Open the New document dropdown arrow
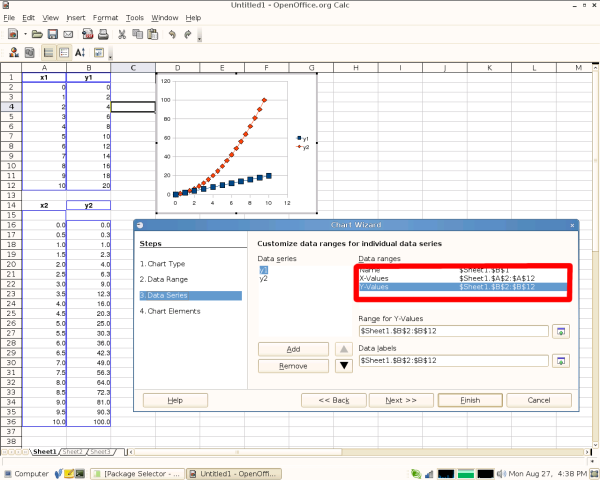The image size is (600, 480). (25, 34)
